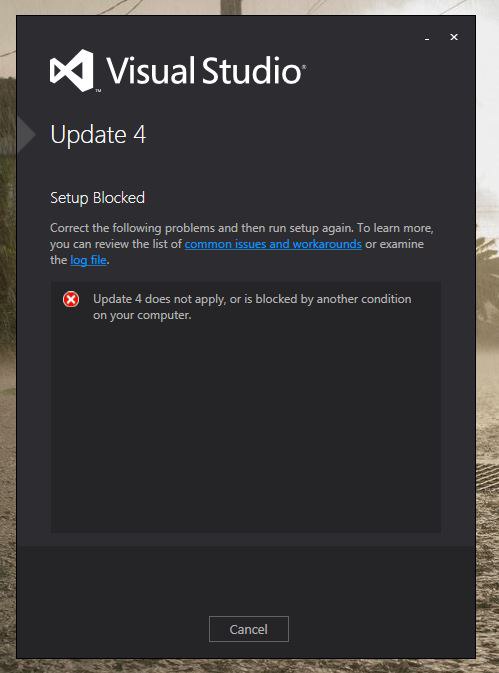Click the 'Update 4 does not apply' error message
Viewport: 499px width, 673px height.
click(x=252, y=307)
